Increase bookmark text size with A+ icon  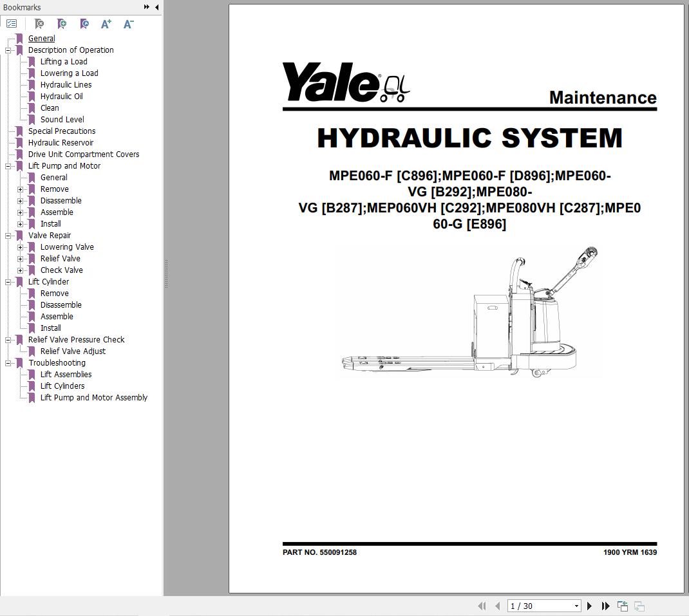click(x=106, y=24)
